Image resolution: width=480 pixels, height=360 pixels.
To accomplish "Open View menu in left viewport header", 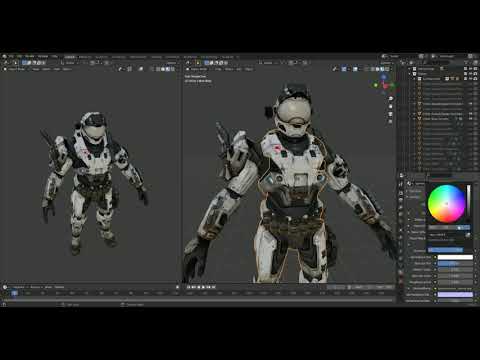I will (x=36, y=69).
